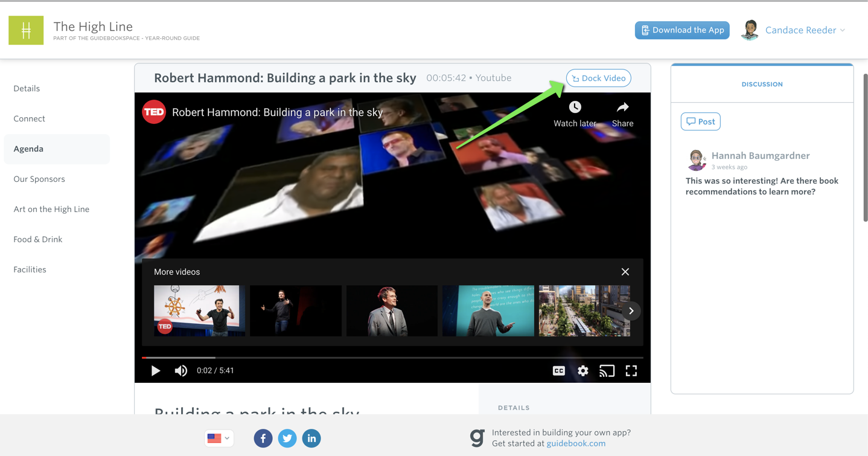Image resolution: width=868 pixels, height=456 pixels.
Task: Click the Dock Video button
Action: coord(599,78)
